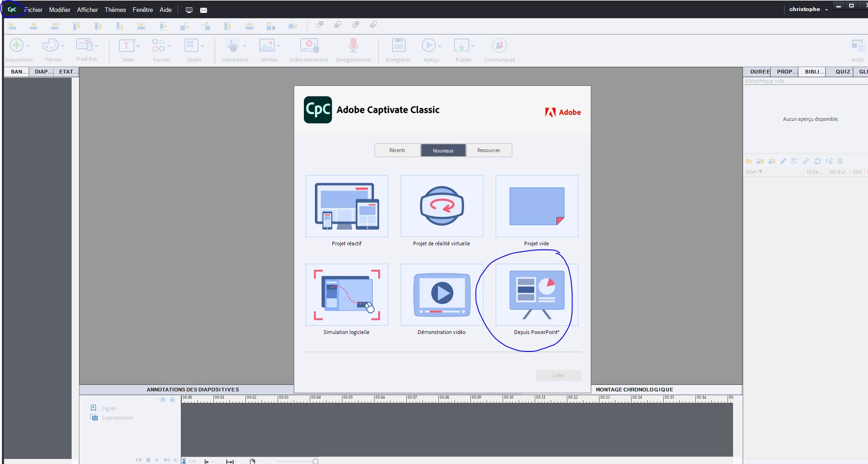This screenshot has width=868, height=464.
Task: Click the Diapositives add slide icon
Action: (x=17, y=45)
